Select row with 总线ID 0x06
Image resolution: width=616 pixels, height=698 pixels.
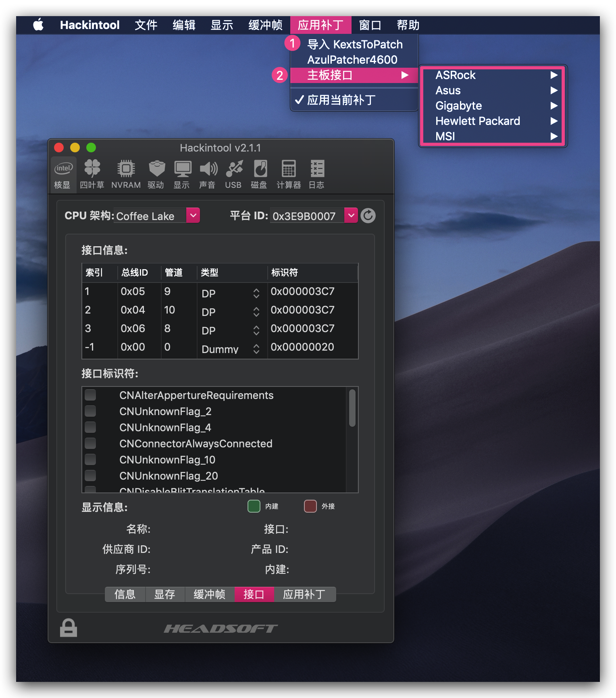[220, 329]
